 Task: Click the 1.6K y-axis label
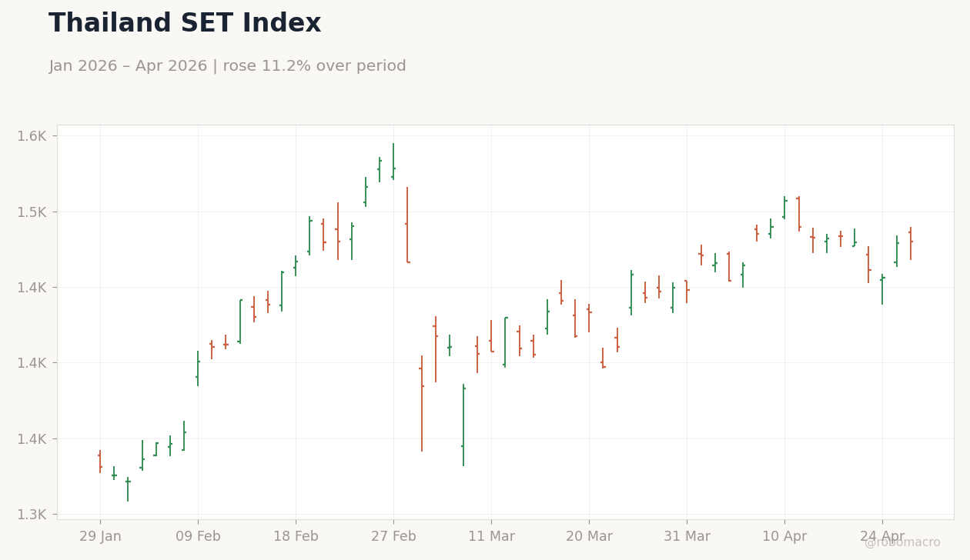(32, 136)
